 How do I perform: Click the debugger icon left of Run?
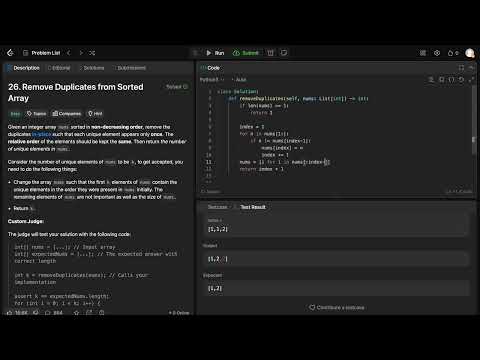pyautogui.click(x=196, y=53)
